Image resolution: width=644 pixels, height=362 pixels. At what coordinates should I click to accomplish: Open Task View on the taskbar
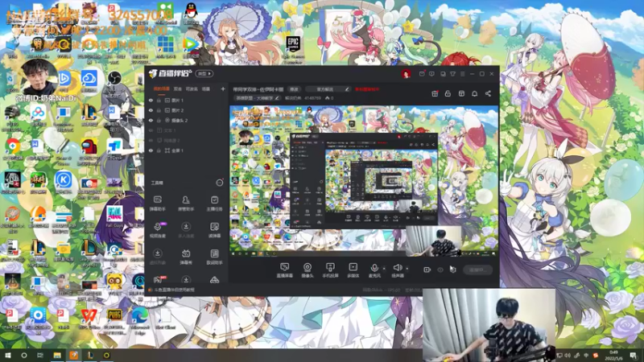click(40, 355)
